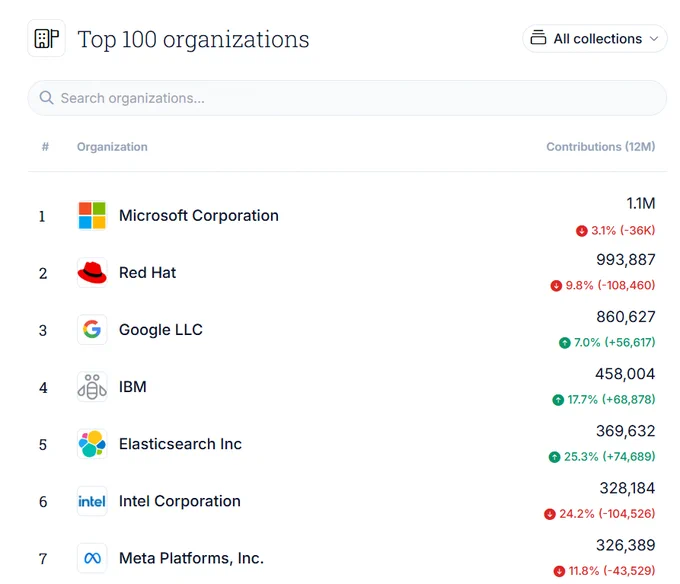Focus the Search organizations field
Screen dimensions: 680x584
[x=347, y=98]
